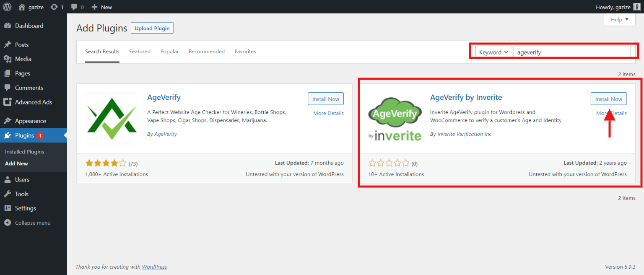Click the empty star rating of Inverite plugin
The image size is (644, 275).
(x=389, y=163)
